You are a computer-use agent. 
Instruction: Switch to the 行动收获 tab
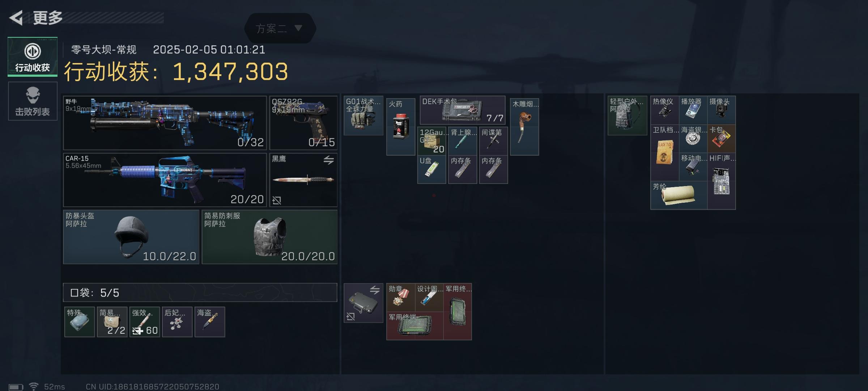click(x=33, y=57)
